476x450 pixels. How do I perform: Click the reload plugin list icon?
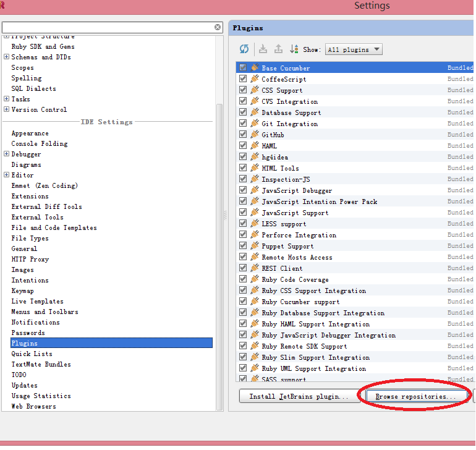click(244, 49)
